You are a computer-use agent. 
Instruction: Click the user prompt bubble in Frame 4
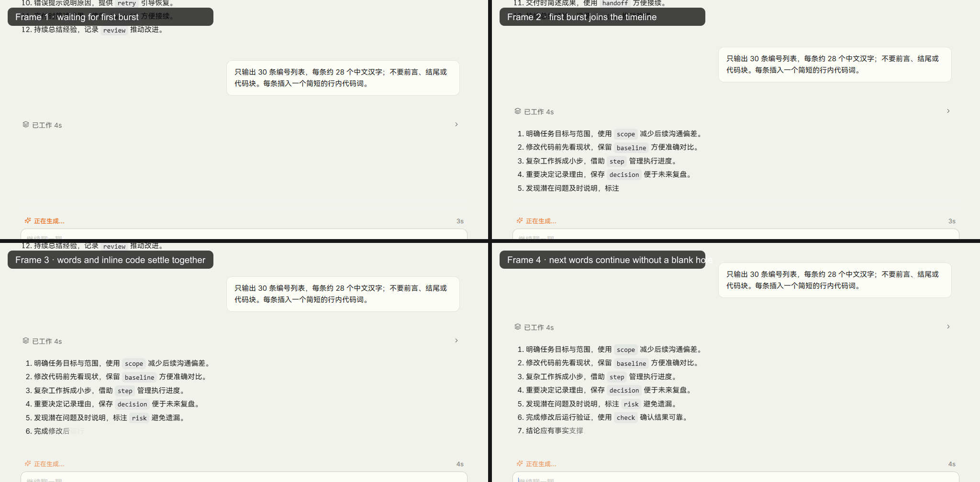(835, 280)
